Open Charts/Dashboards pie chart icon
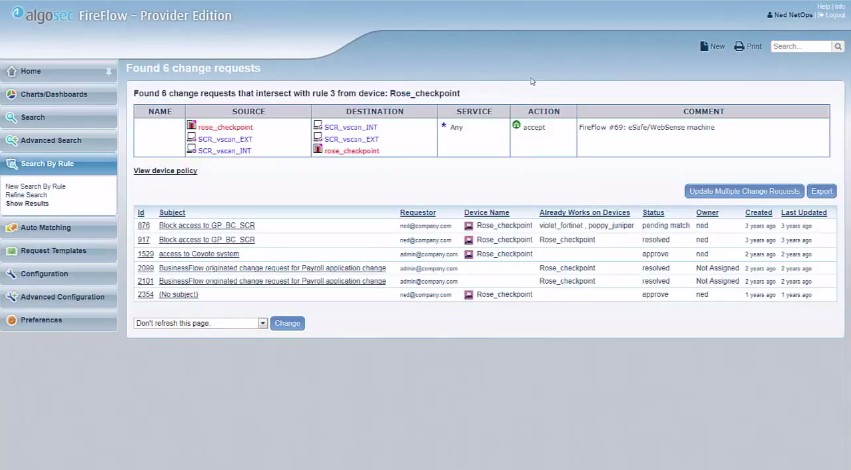The image size is (851, 470). (x=11, y=94)
